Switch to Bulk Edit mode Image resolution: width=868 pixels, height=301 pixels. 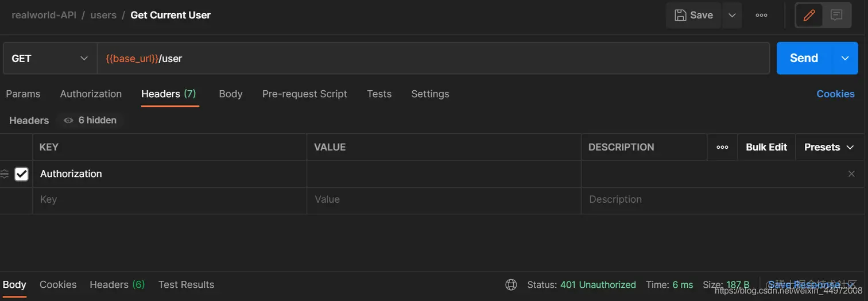pyautogui.click(x=766, y=147)
